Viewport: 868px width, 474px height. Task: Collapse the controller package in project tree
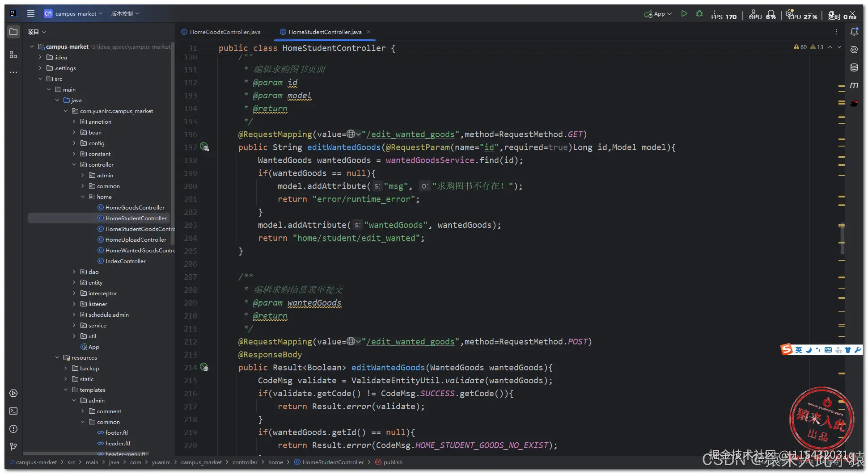74,164
